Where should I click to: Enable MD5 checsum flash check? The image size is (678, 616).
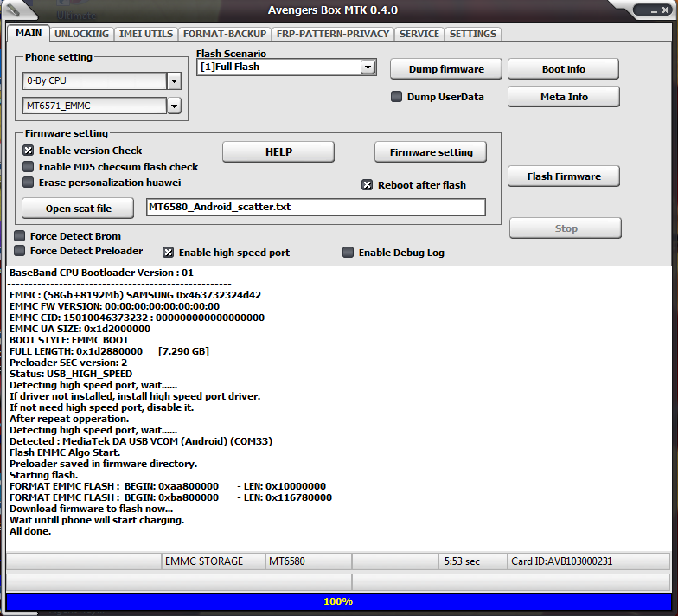click(x=28, y=166)
